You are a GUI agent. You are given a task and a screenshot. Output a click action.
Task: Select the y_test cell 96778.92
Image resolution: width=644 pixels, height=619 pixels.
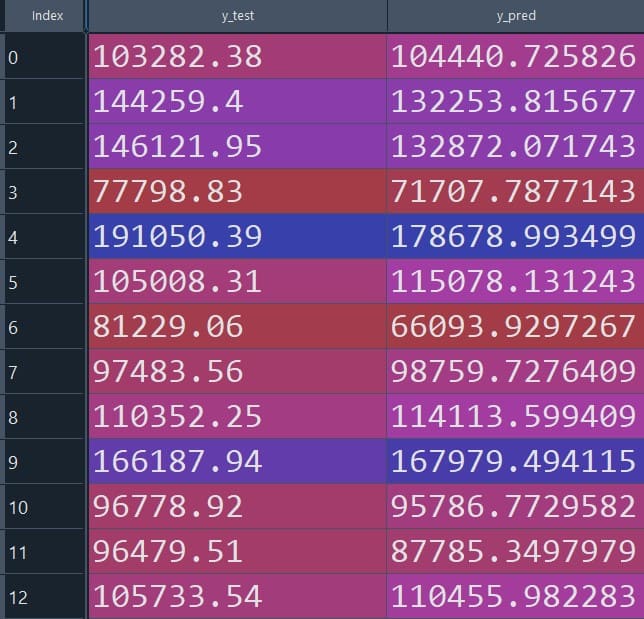pyautogui.click(x=237, y=507)
